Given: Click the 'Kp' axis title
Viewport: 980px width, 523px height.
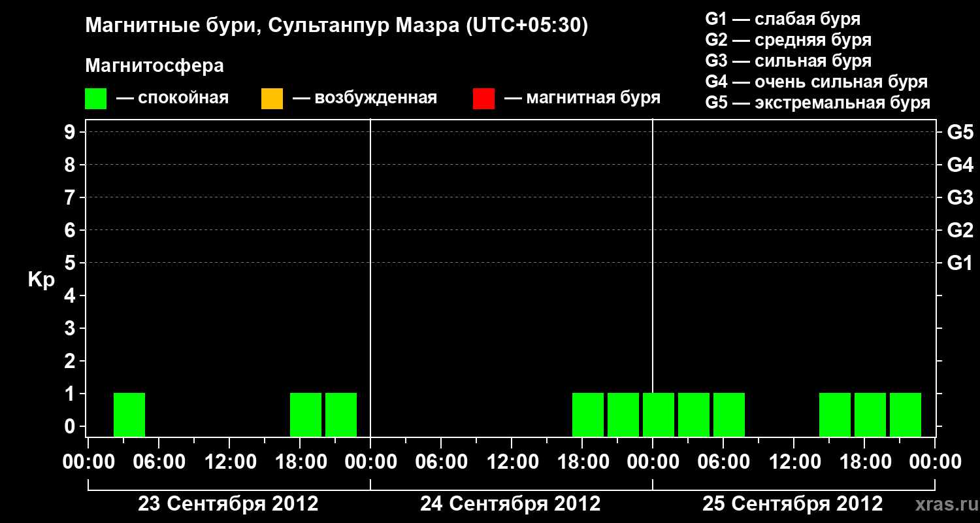Looking at the screenshot, I should [41, 279].
